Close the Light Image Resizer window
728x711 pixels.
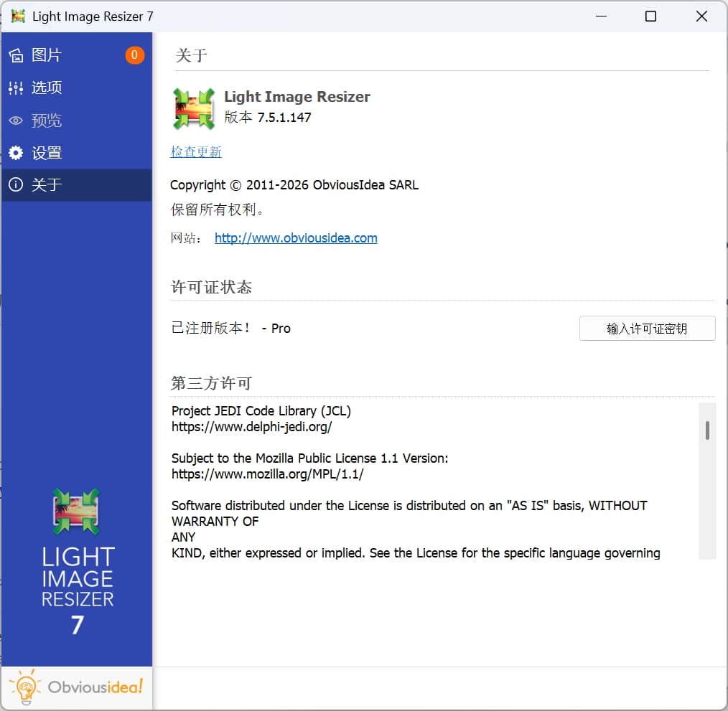[x=701, y=16]
